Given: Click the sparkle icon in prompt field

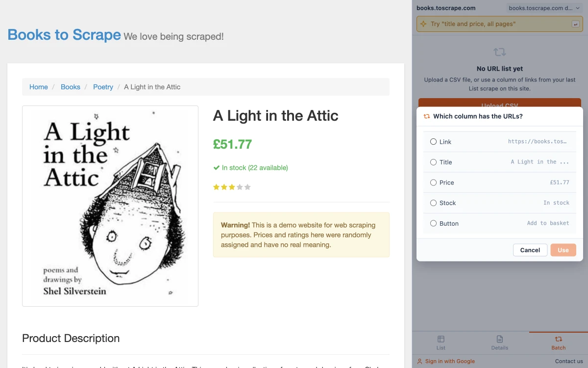Looking at the screenshot, I should 424,24.
